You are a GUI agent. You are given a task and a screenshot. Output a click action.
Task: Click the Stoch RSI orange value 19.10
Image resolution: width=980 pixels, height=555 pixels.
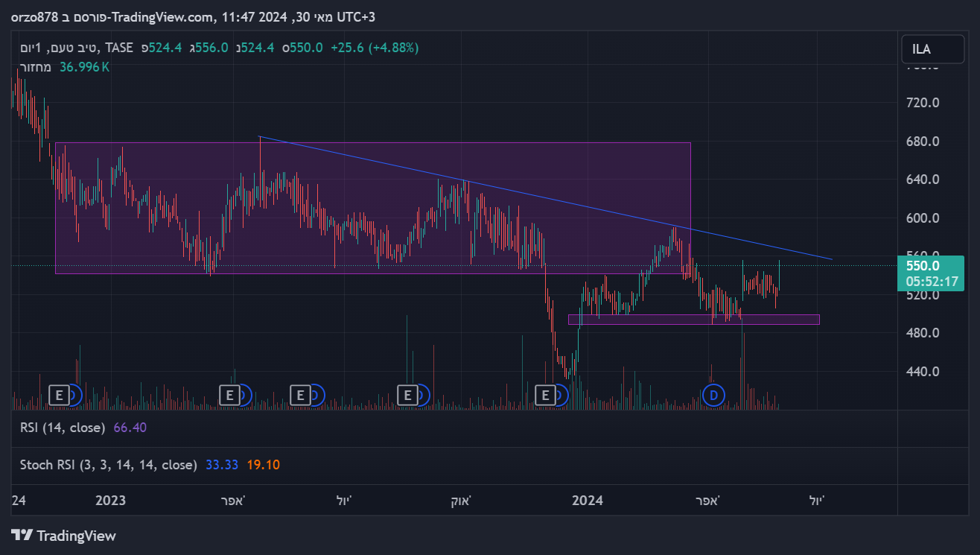coord(264,465)
